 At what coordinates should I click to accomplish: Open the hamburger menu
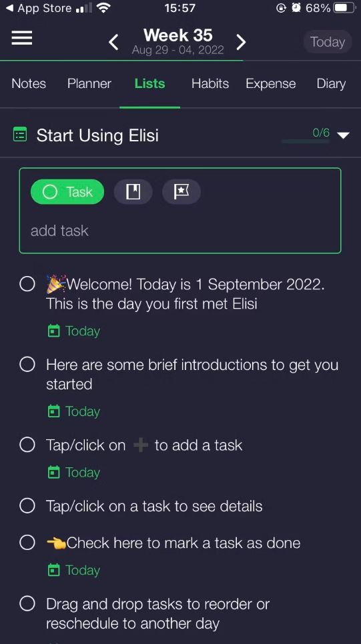click(x=22, y=38)
